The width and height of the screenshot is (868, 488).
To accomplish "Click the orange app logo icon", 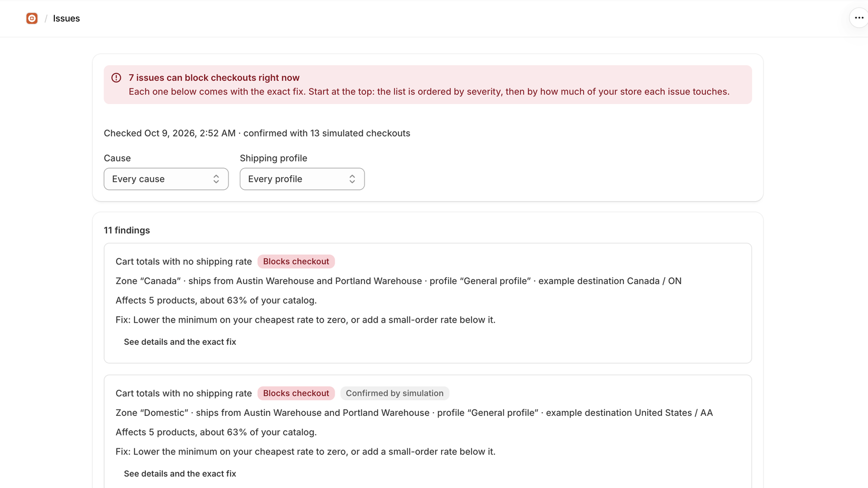I will [x=32, y=18].
